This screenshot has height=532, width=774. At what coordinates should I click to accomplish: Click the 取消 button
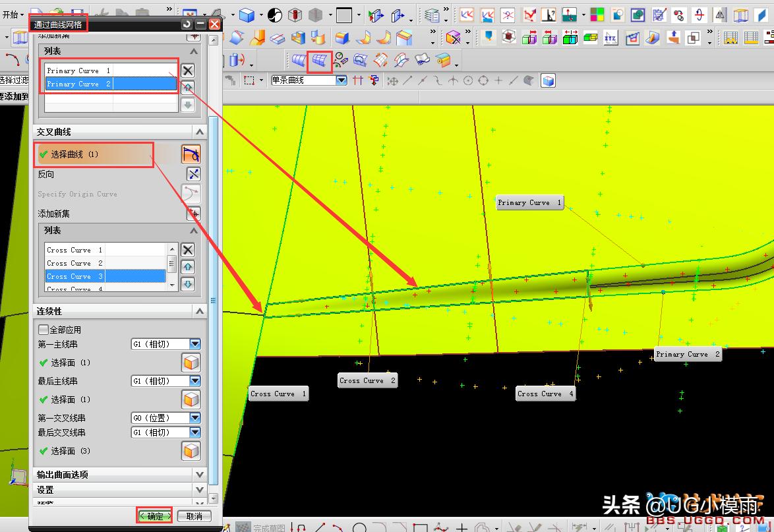[194, 516]
